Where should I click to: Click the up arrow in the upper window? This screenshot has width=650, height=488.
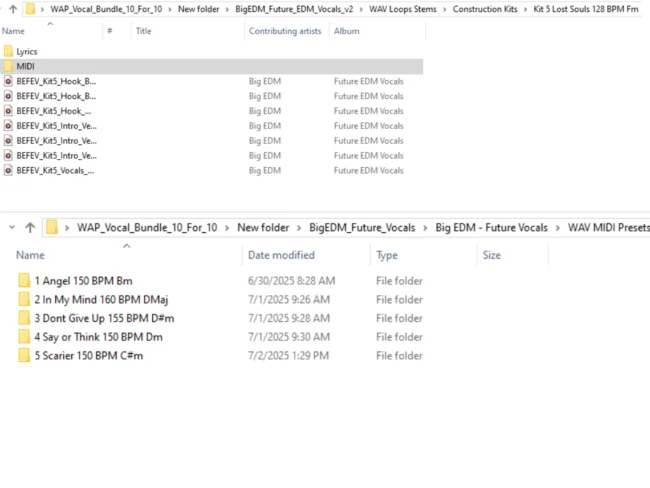click(x=12, y=9)
